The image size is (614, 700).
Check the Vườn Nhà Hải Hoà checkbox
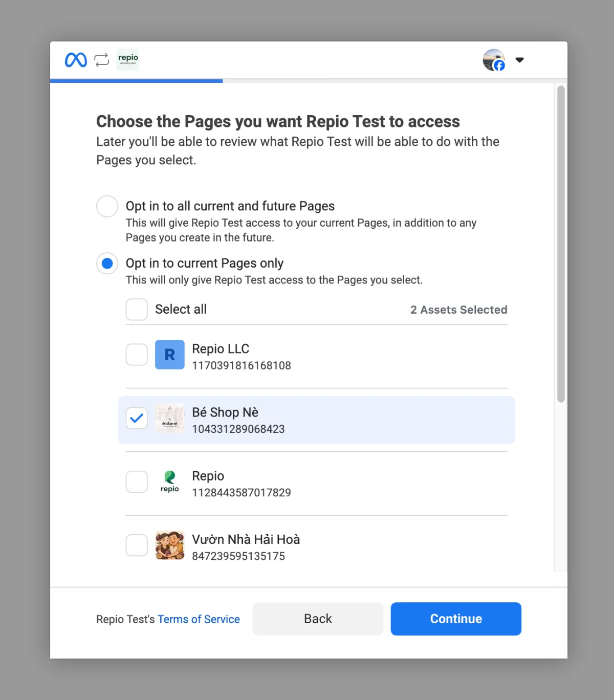pos(137,545)
